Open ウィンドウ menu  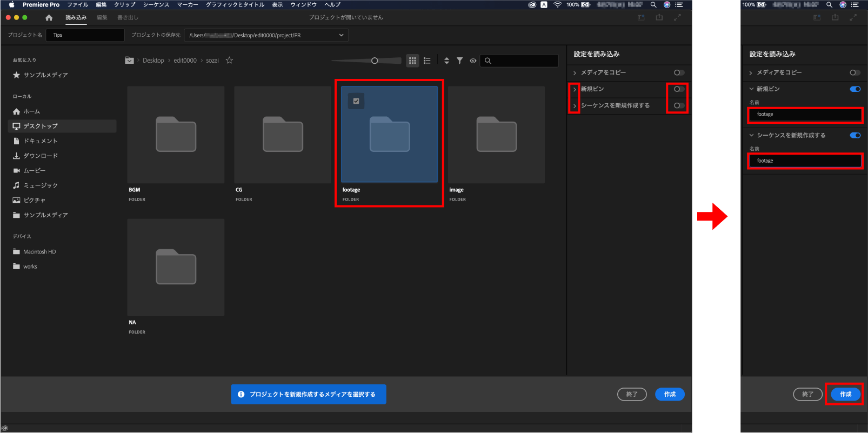tap(304, 4)
